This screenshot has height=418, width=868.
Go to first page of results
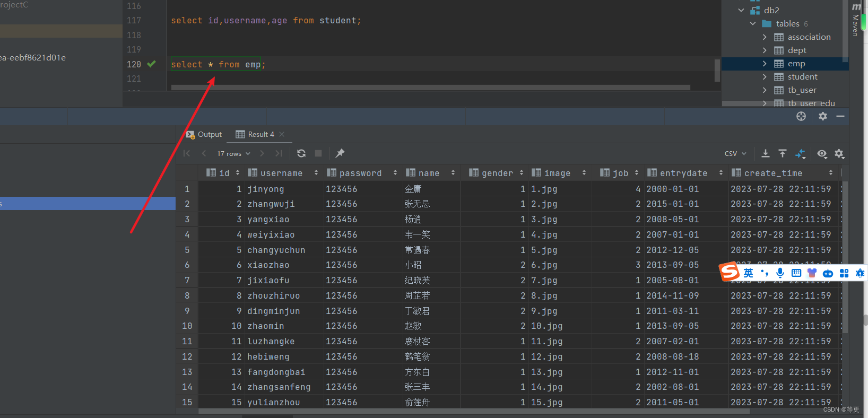pyautogui.click(x=187, y=153)
